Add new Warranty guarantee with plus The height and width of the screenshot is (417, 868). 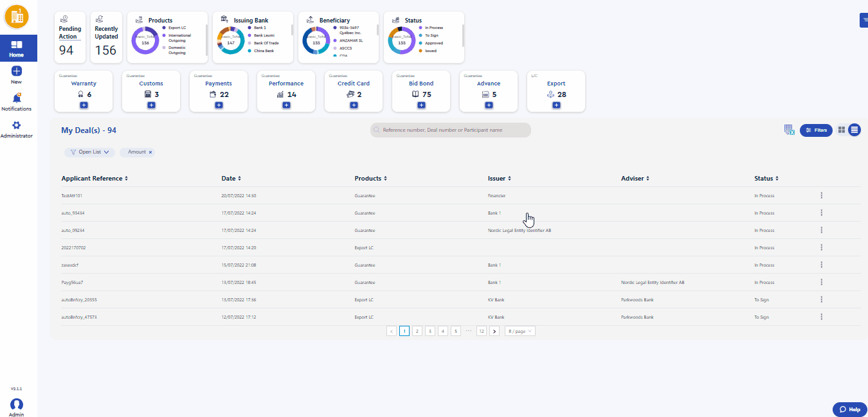tap(84, 105)
